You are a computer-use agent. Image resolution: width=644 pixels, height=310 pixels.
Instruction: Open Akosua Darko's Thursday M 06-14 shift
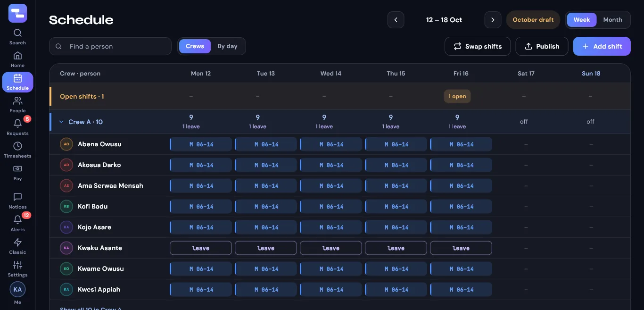tap(396, 165)
